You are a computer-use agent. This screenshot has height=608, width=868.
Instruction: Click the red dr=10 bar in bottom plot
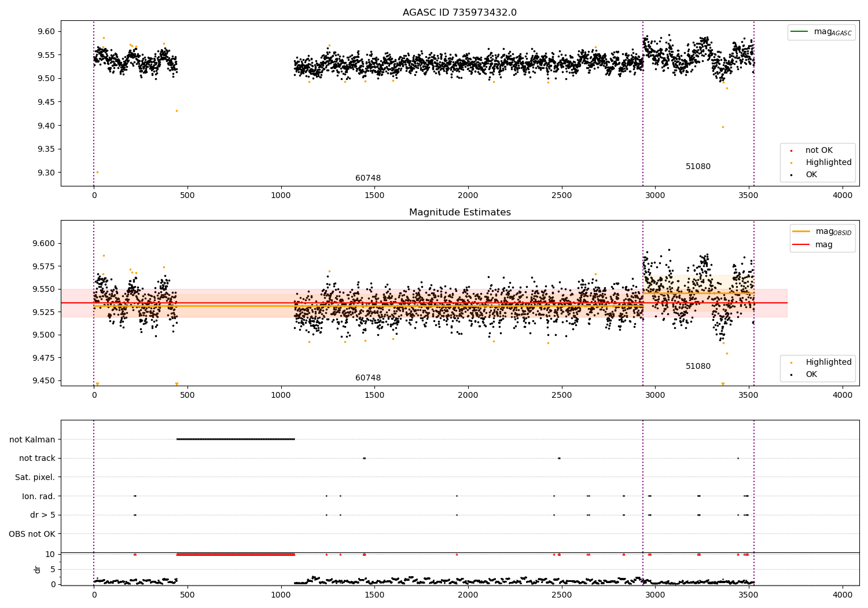[x=236, y=555]
